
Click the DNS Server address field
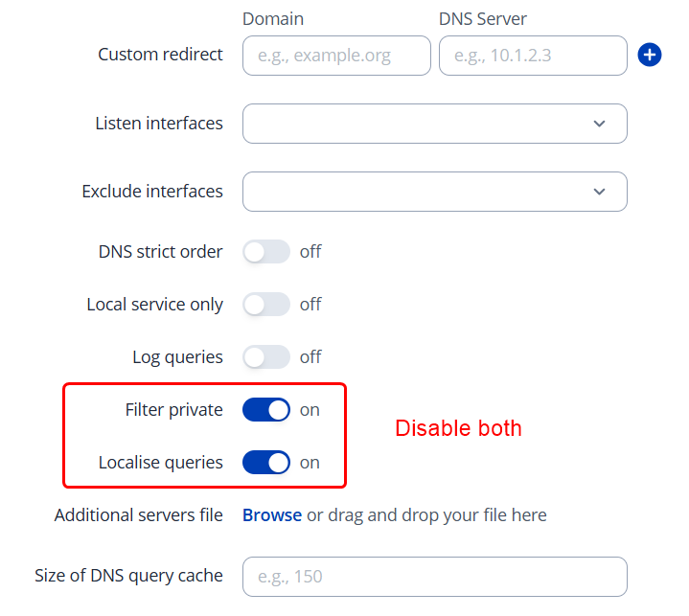(533, 56)
